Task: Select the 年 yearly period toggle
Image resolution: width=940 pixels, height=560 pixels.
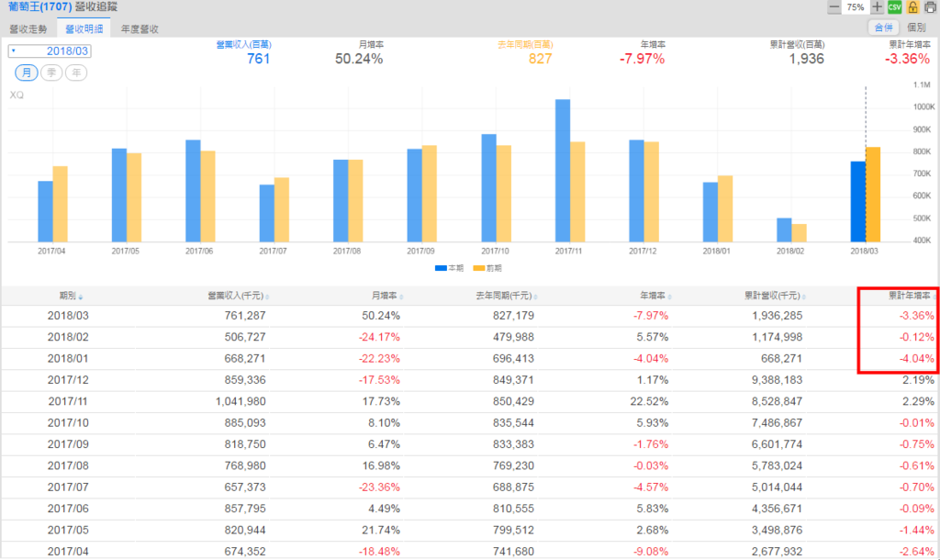Action: (x=76, y=73)
